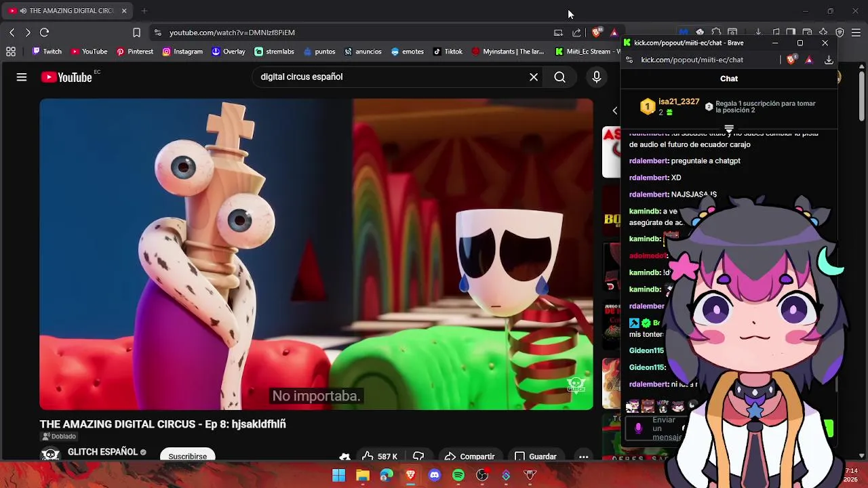The height and width of the screenshot is (488, 868).
Task: Open the GLITCH ESPAÑOL channel name link
Action: tap(102, 452)
